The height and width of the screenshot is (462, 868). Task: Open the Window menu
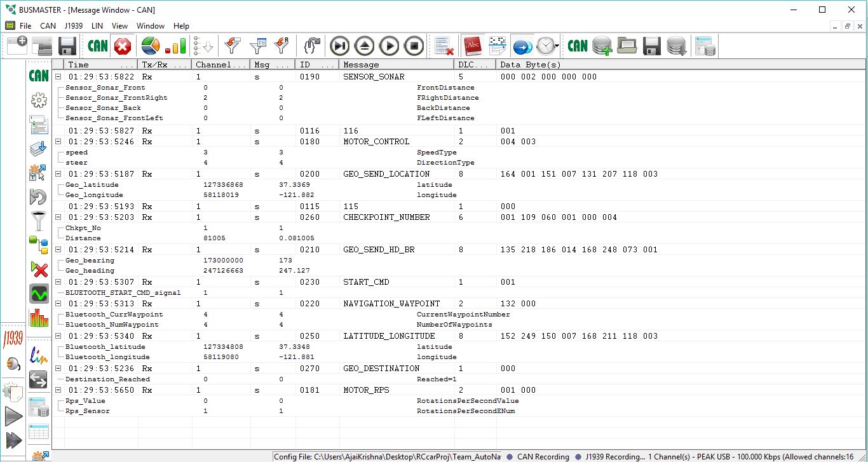pyautogui.click(x=151, y=26)
